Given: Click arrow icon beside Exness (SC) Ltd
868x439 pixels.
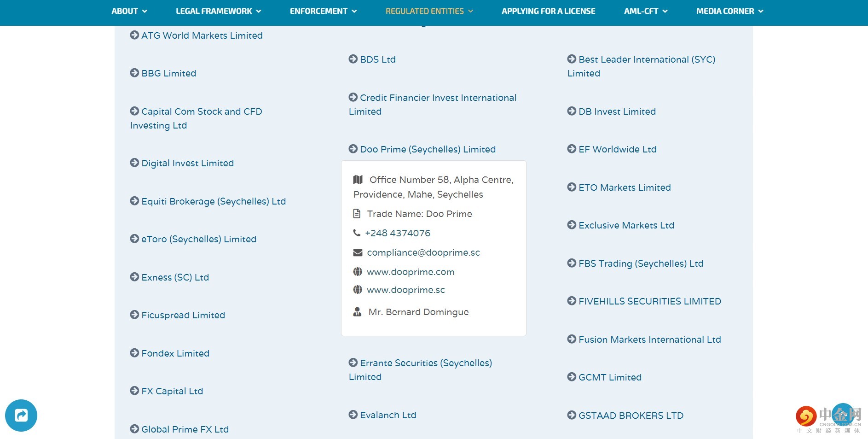Looking at the screenshot, I should (134, 277).
